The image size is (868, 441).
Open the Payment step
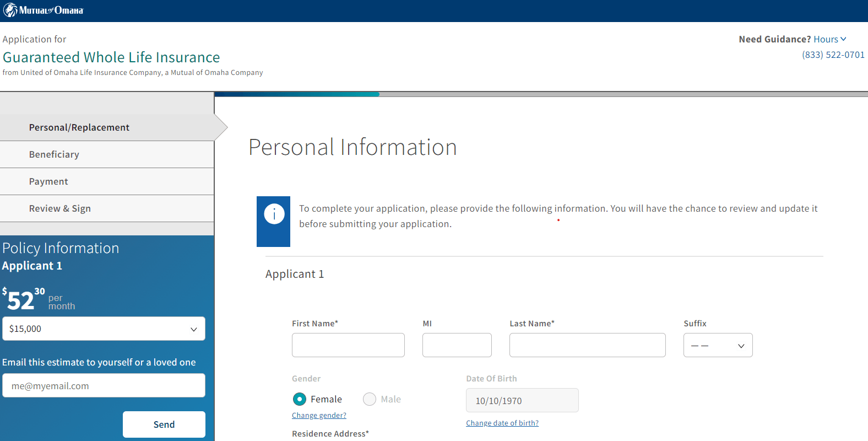click(x=48, y=181)
